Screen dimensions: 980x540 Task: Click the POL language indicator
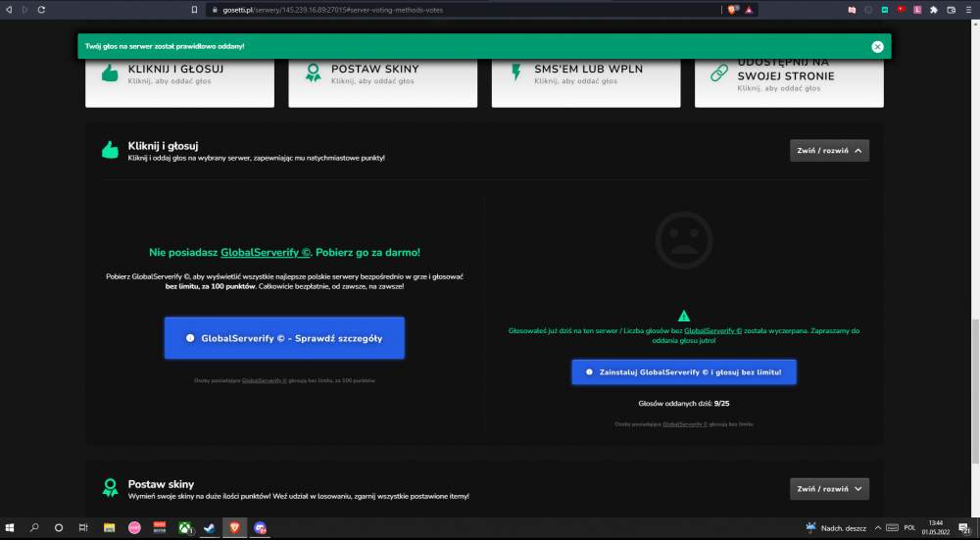pyautogui.click(x=909, y=528)
